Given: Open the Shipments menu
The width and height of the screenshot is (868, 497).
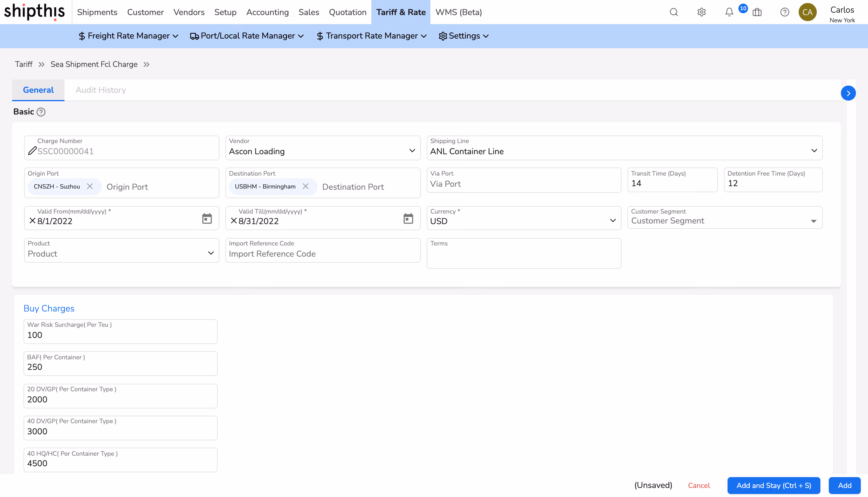Looking at the screenshot, I should [97, 12].
